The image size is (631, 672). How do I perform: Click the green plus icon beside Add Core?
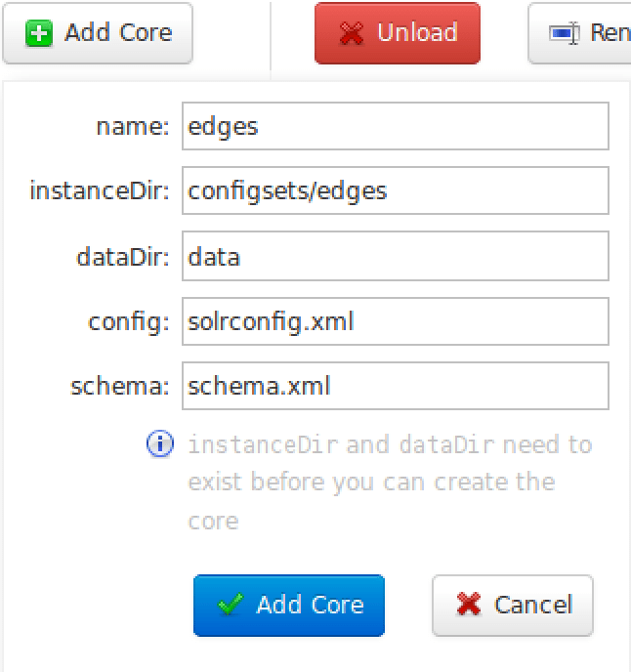(x=39, y=33)
